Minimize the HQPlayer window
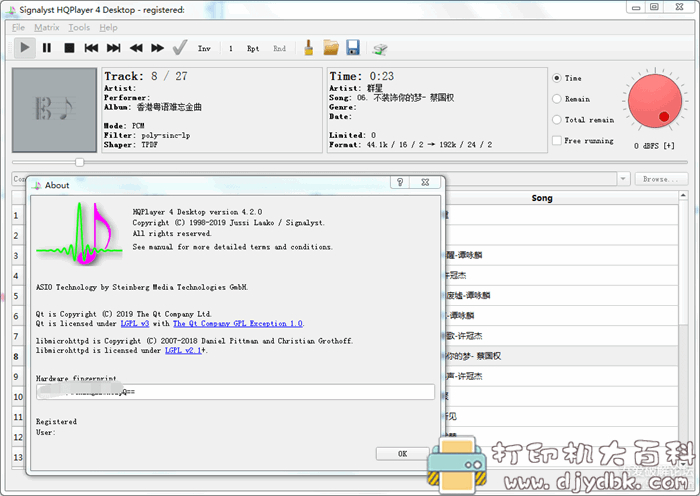700x496 pixels. (x=636, y=7)
